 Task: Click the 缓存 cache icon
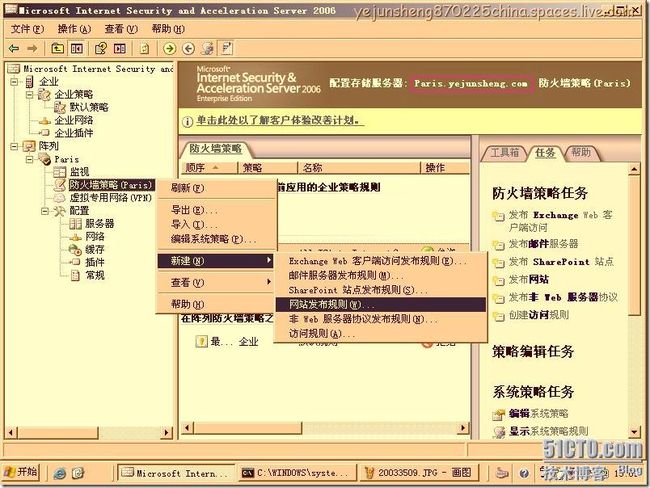pos(75,250)
